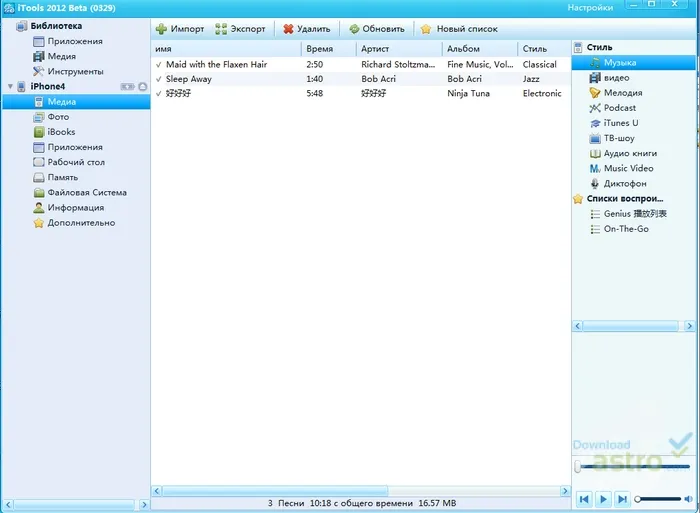Select the Диктофон category
700x513 pixels.
[618, 184]
